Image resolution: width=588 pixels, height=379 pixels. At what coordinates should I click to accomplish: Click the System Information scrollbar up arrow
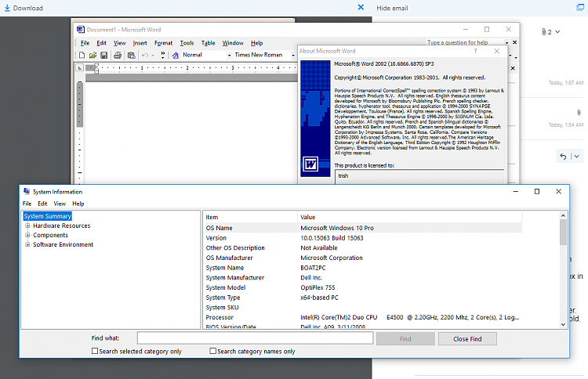(563, 215)
